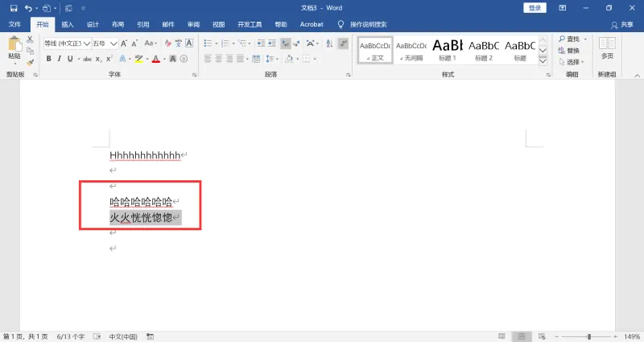Screen dimensions: 644x342
Task: Open the Acrobat ribbon tab
Action: tap(312, 24)
